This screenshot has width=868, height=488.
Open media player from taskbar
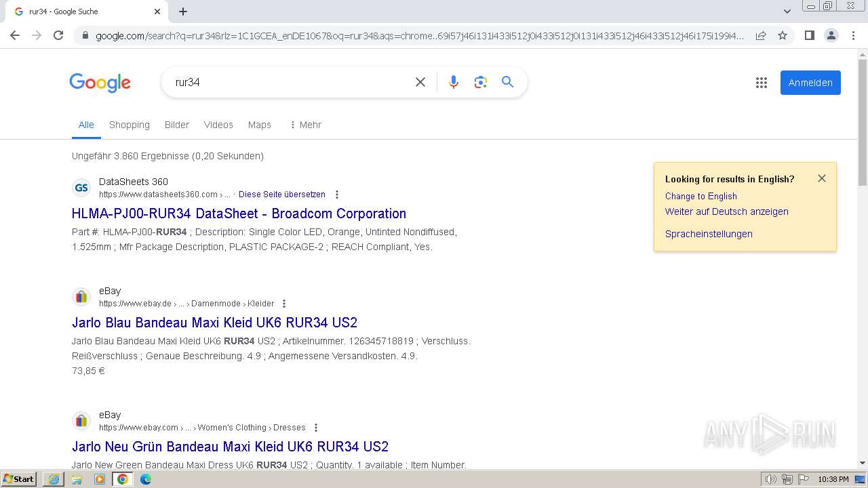[100, 479]
